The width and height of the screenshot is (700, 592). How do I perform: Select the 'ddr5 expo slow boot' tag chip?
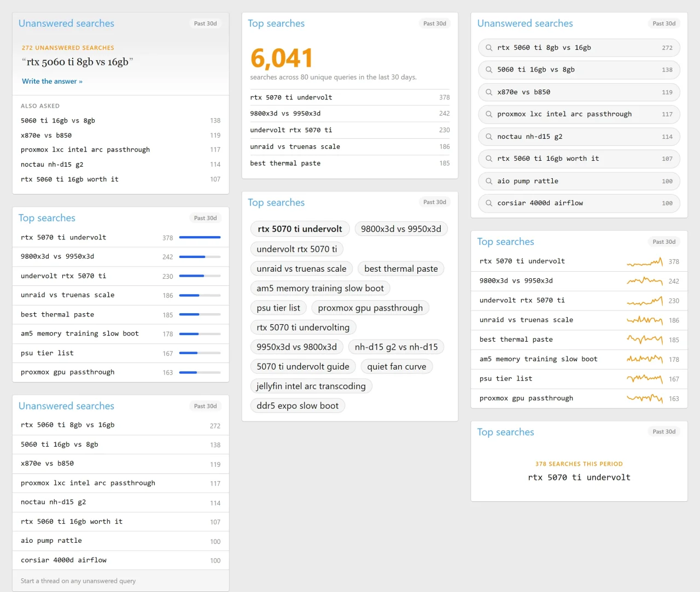tap(297, 406)
